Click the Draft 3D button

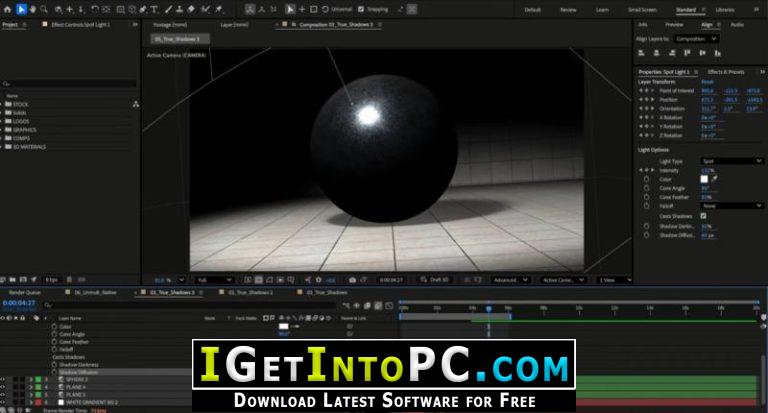point(434,280)
